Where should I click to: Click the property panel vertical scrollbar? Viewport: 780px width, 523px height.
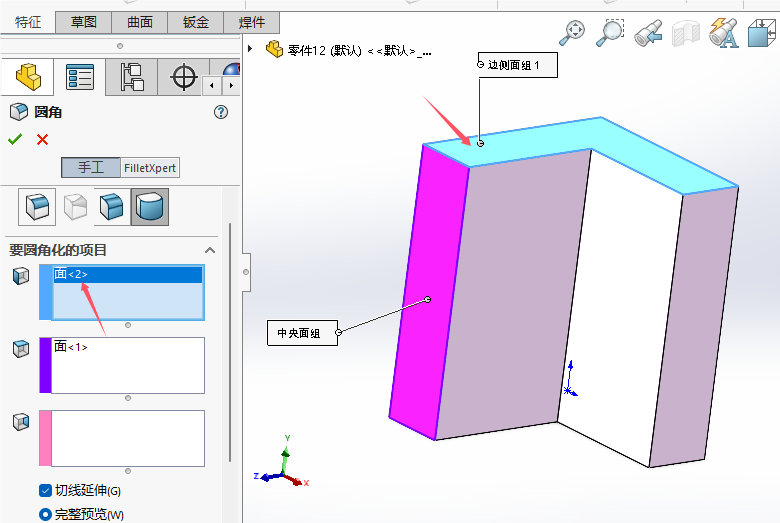230,343
